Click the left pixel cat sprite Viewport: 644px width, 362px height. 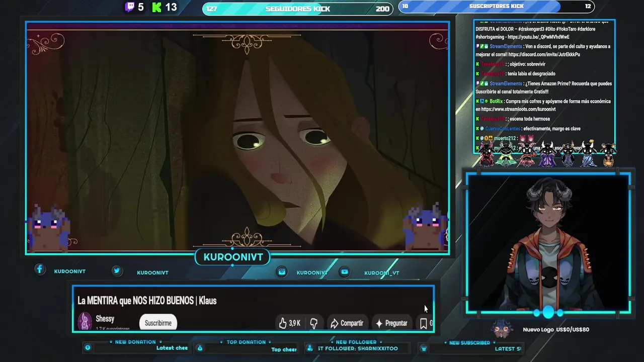tap(49, 228)
